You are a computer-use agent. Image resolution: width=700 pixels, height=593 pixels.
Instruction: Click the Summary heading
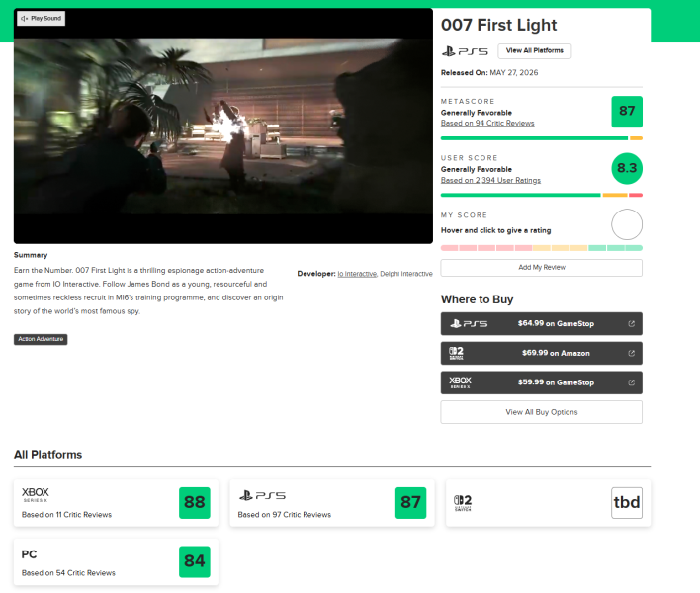point(31,255)
